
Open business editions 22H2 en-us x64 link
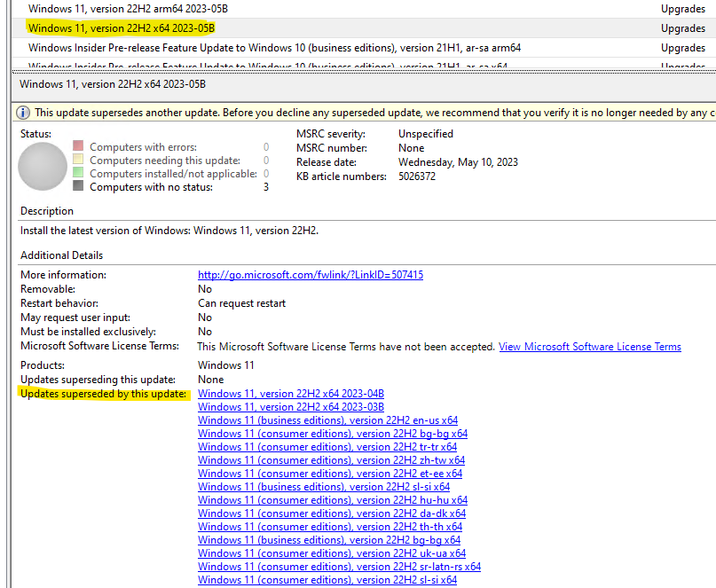pyautogui.click(x=328, y=420)
